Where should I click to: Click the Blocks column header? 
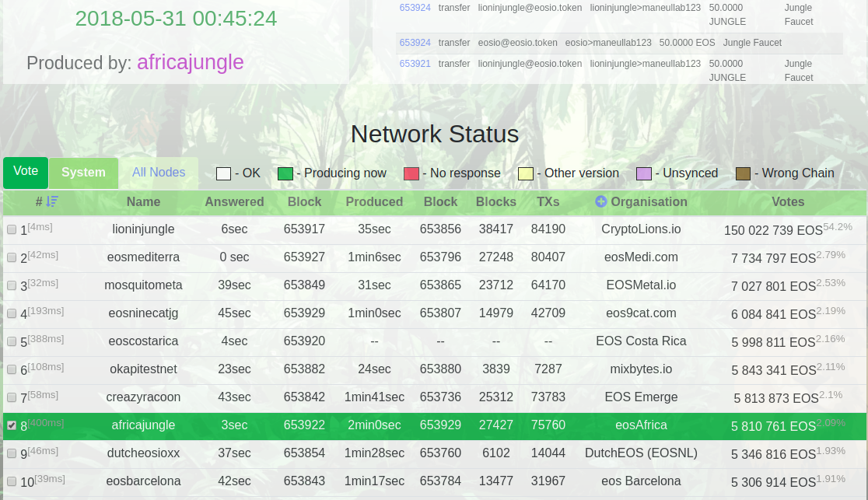coord(496,202)
